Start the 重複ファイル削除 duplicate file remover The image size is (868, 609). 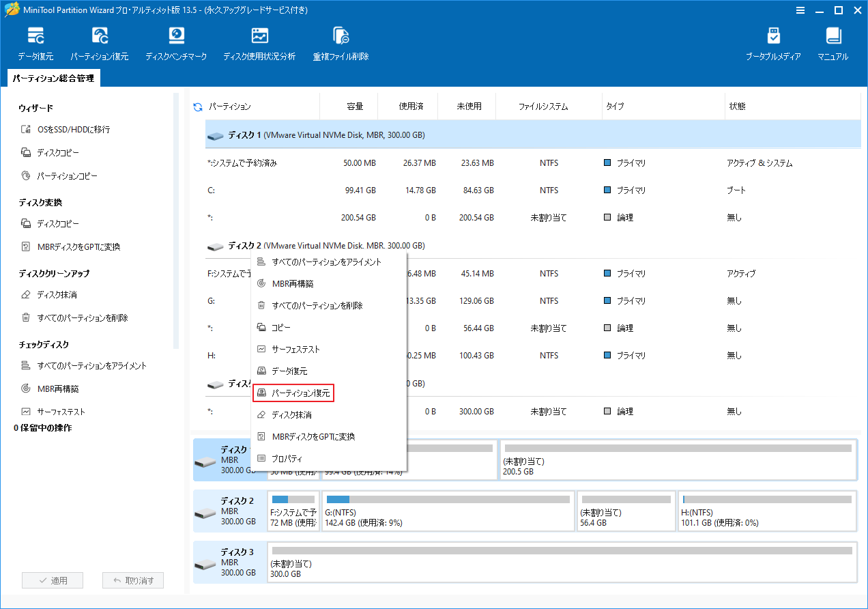(340, 41)
